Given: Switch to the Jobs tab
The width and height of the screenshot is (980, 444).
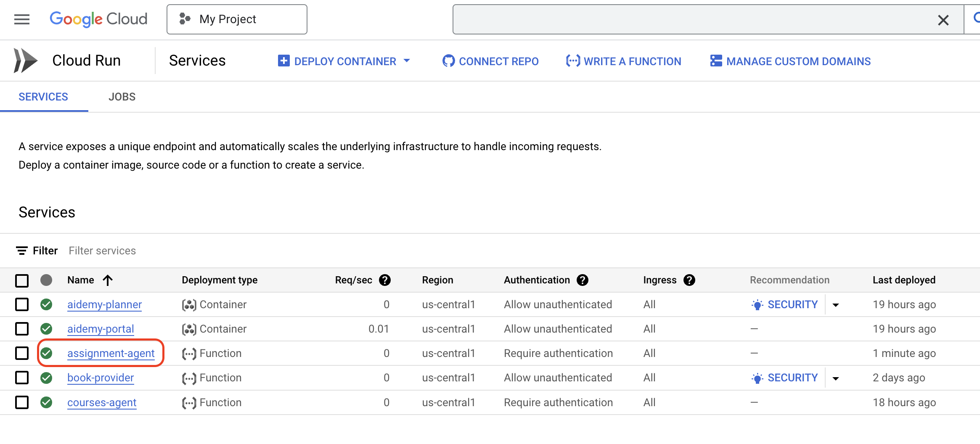Looking at the screenshot, I should coord(122,97).
